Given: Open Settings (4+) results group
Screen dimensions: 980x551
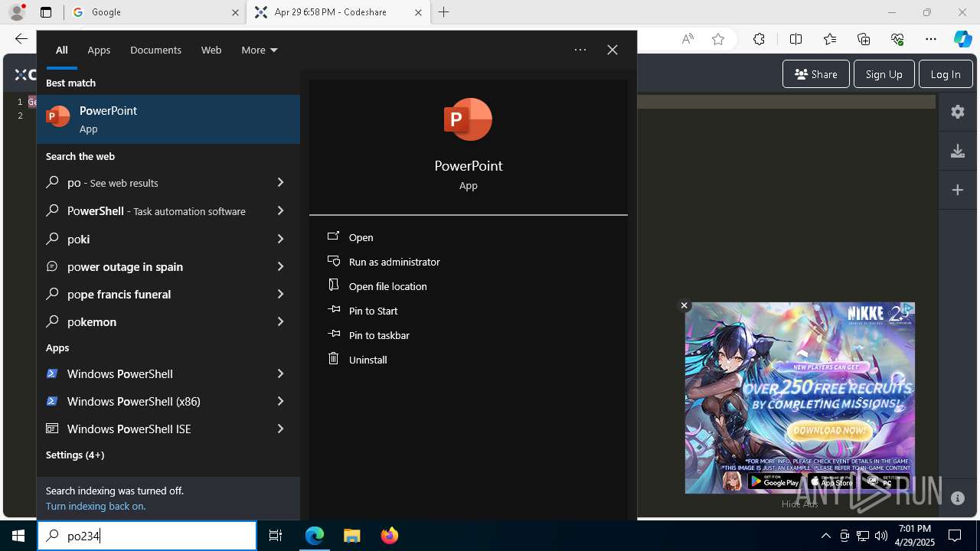Looking at the screenshot, I should tap(75, 455).
